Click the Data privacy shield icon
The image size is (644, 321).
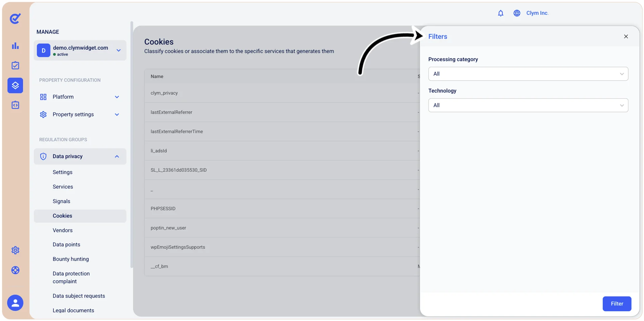(x=43, y=156)
